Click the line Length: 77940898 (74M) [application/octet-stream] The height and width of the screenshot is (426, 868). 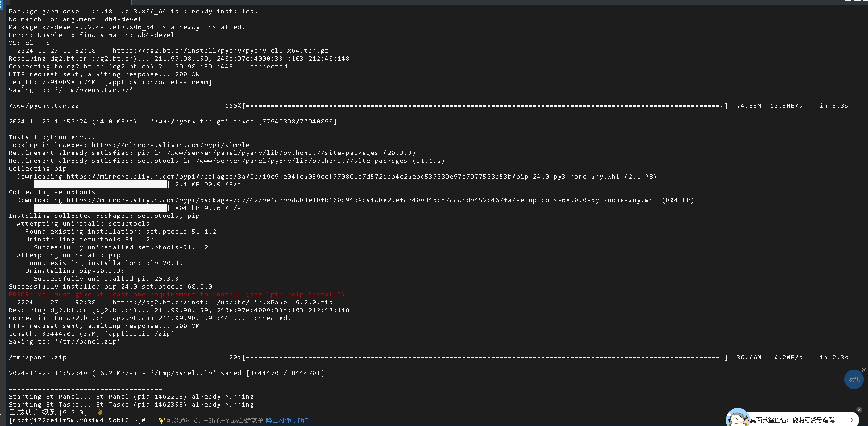(110, 82)
